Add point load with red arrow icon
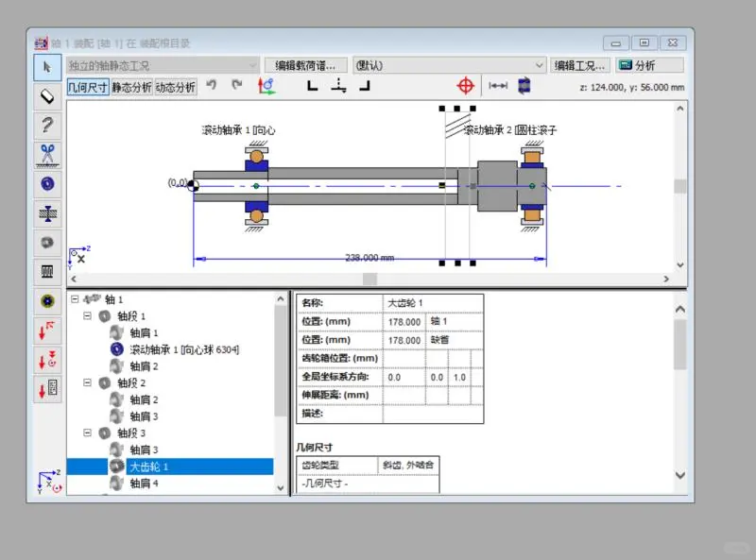 coord(47,331)
